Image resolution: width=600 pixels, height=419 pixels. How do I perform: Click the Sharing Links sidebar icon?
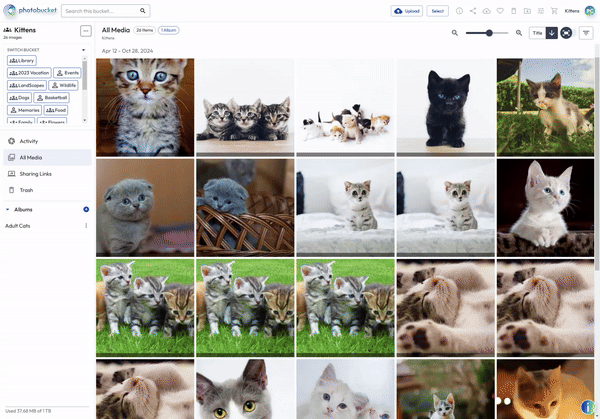(11, 174)
